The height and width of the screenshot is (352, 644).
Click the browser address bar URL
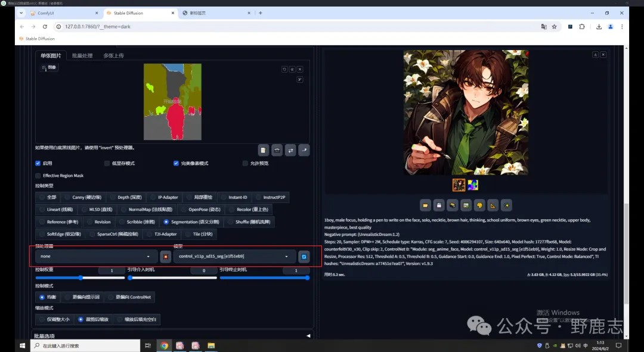click(97, 27)
